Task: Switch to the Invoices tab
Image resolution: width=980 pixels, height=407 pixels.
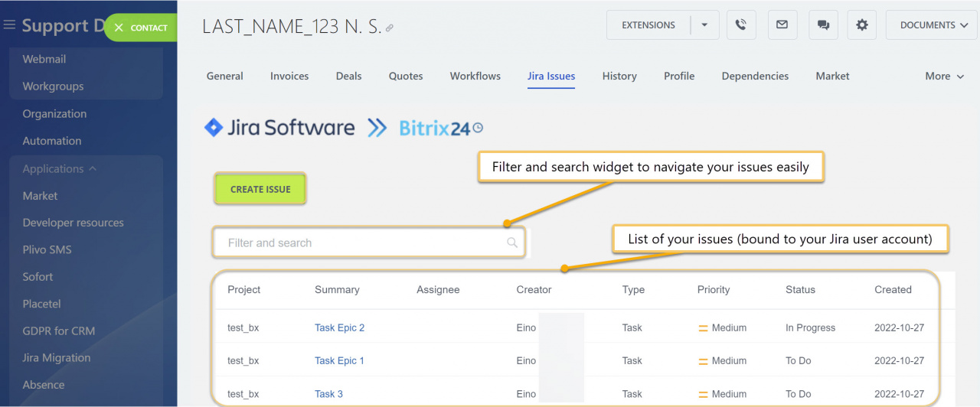Action: pyautogui.click(x=289, y=76)
